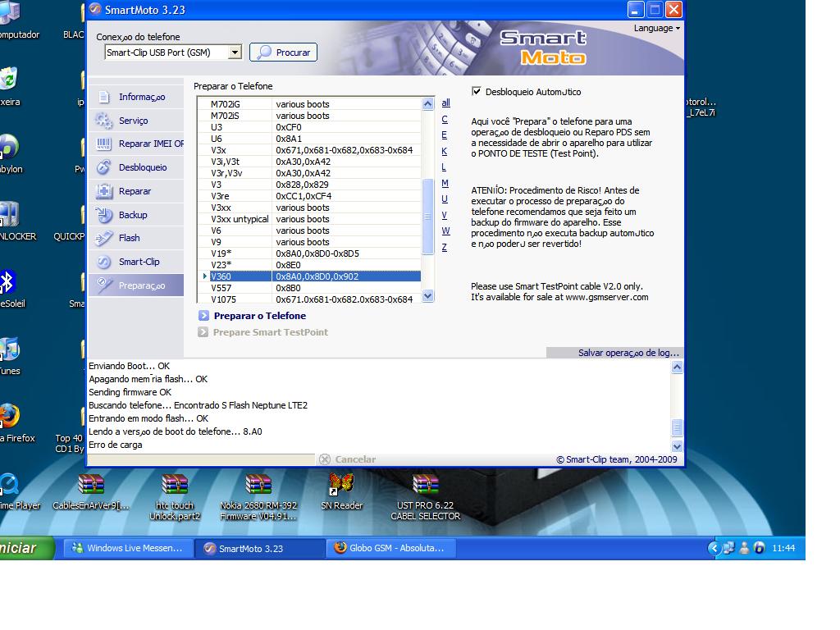Open the Recycle Bin desktop icon

[8, 78]
